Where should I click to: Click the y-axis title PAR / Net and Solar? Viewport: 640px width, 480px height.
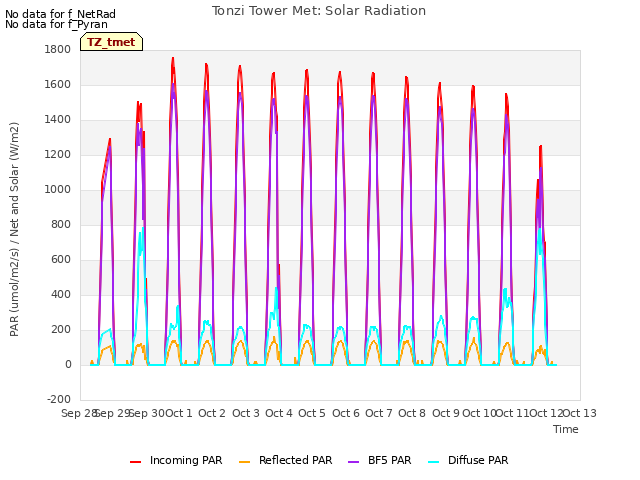click(x=14, y=229)
